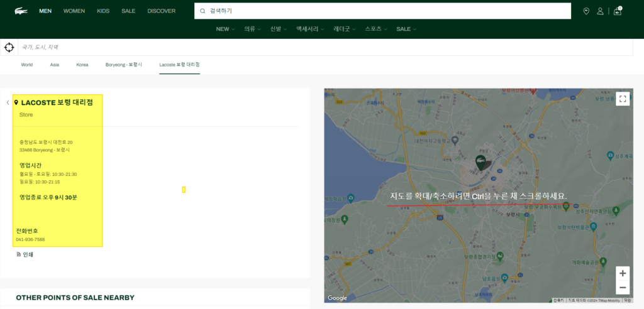Click the Google logo on map
The width and height of the screenshot is (644, 309).
pyautogui.click(x=337, y=298)
